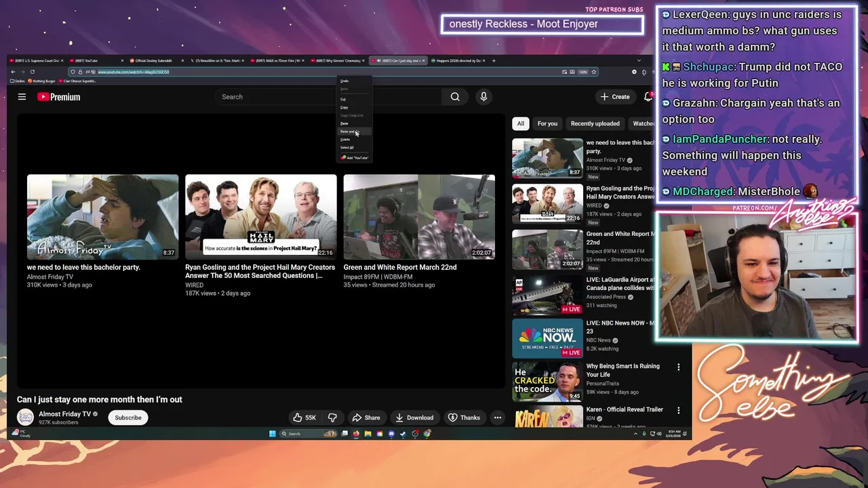Click the Create button
The image size is (868, 488).
point(615,97)
